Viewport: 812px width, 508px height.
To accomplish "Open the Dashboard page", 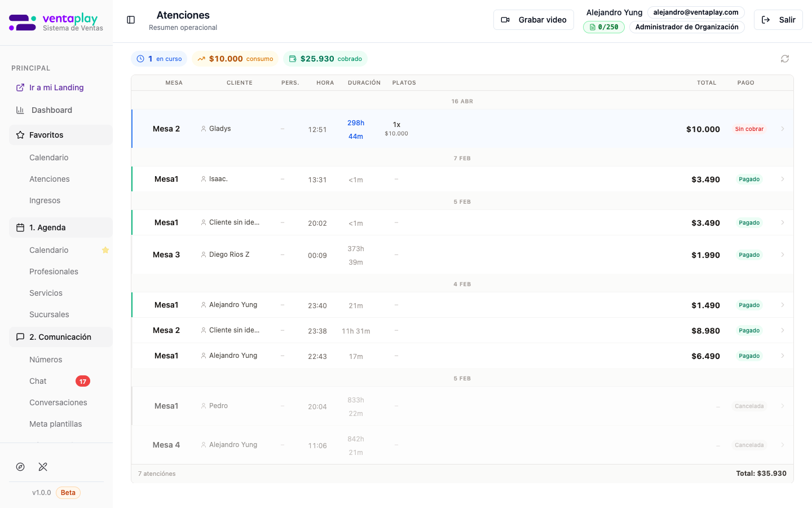I will tap(51, 110).
